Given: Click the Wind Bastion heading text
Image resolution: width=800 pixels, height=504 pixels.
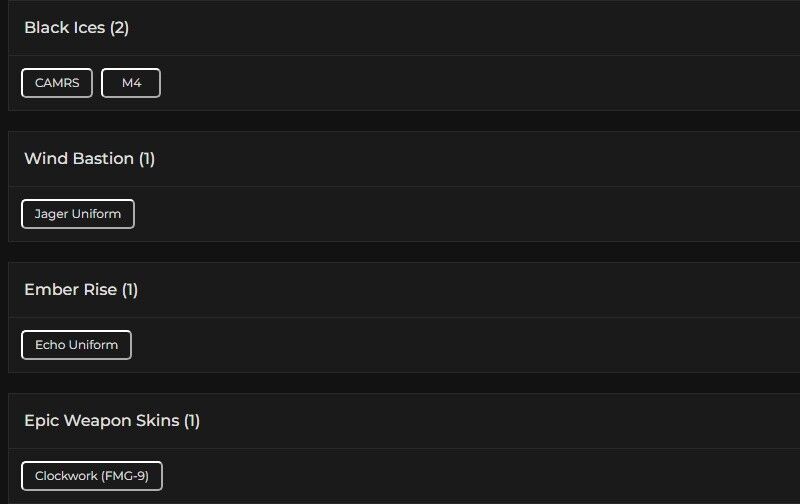Looking at the screenshot, I should click(79, 159).
